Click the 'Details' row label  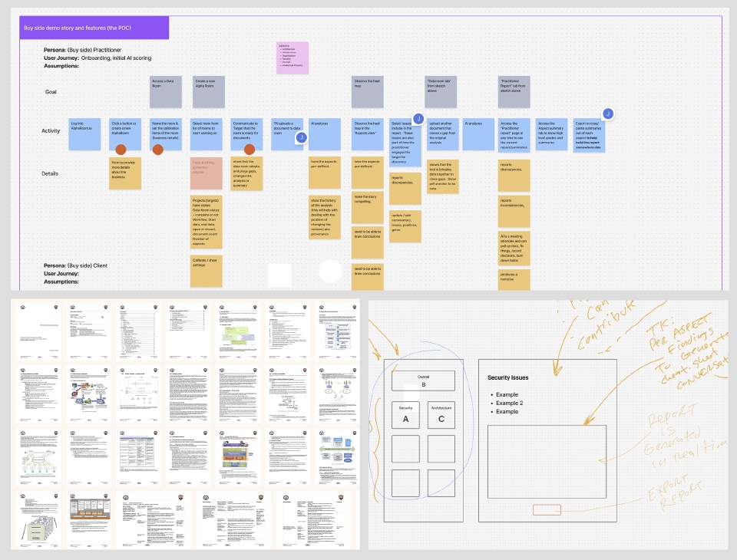(x=50, y=174)
